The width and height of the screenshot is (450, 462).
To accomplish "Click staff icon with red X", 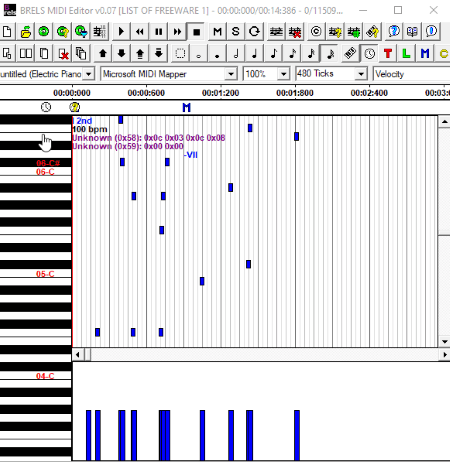I will pyautogui.click(x=295, y=32).
